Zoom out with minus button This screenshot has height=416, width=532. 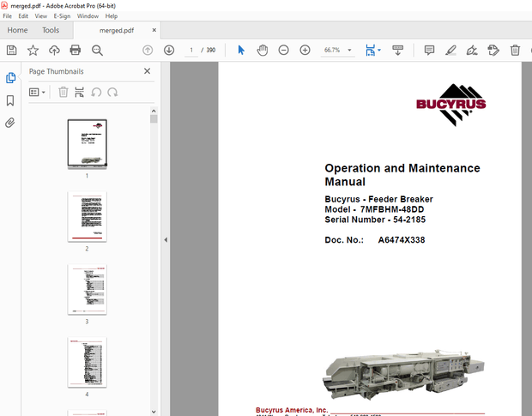coord(284,51)
